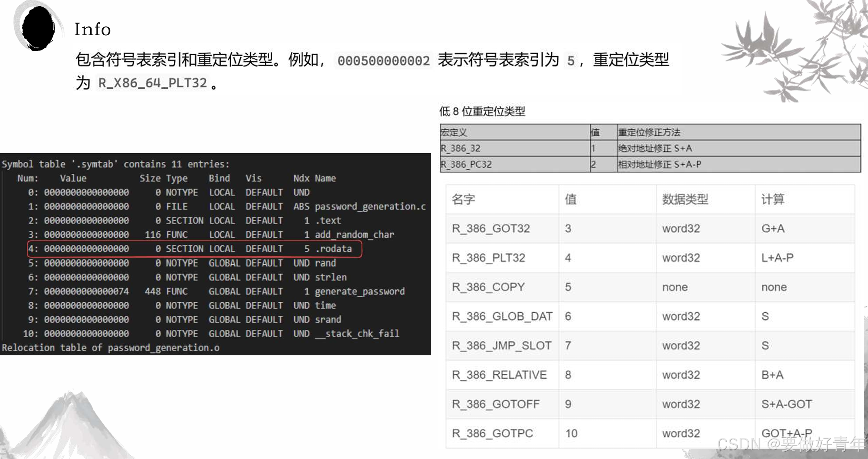
Task: Click the R_386_GOTOFF calculation cell
Action: tap(786, 404)
